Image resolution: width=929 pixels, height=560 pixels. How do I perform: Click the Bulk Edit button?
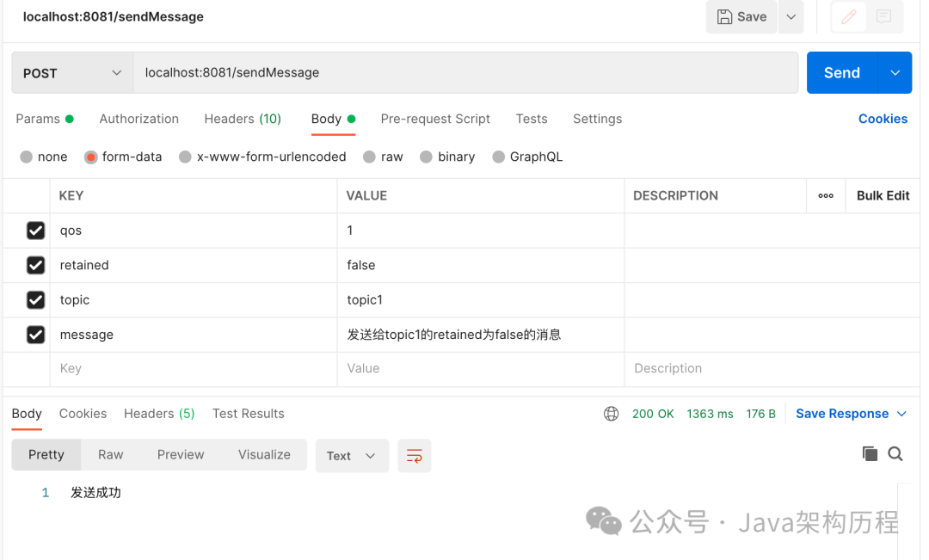pos(883,195)
